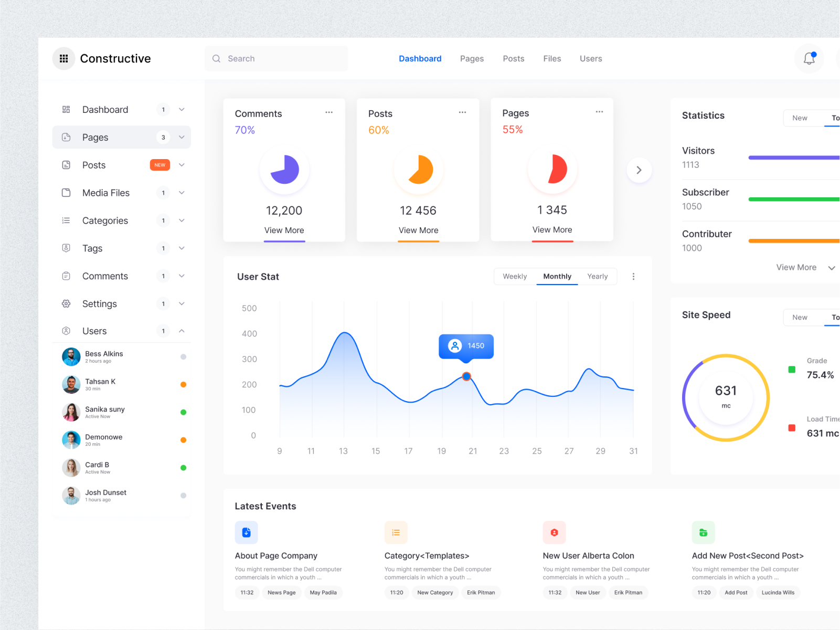Collapse the Users sidebar section
Viewport: 840px width, 630px height.
click(182, 331)
